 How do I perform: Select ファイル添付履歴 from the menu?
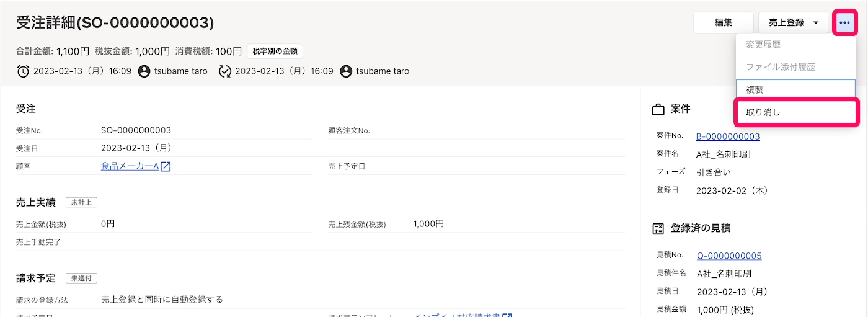(795, 67)
